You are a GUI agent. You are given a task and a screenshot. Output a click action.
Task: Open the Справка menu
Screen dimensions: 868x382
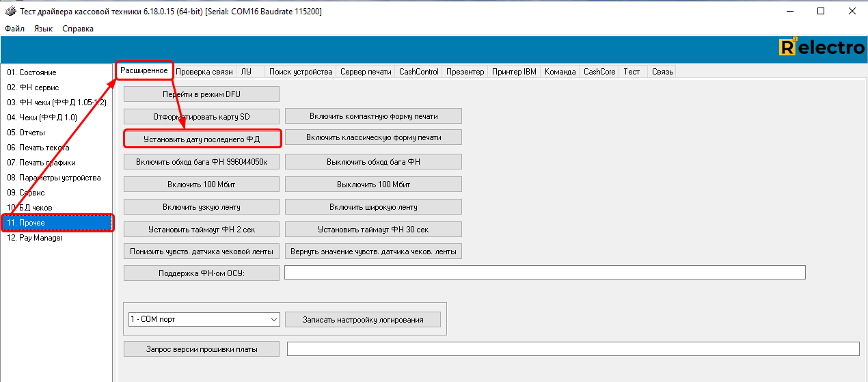(x=78, y=29)
